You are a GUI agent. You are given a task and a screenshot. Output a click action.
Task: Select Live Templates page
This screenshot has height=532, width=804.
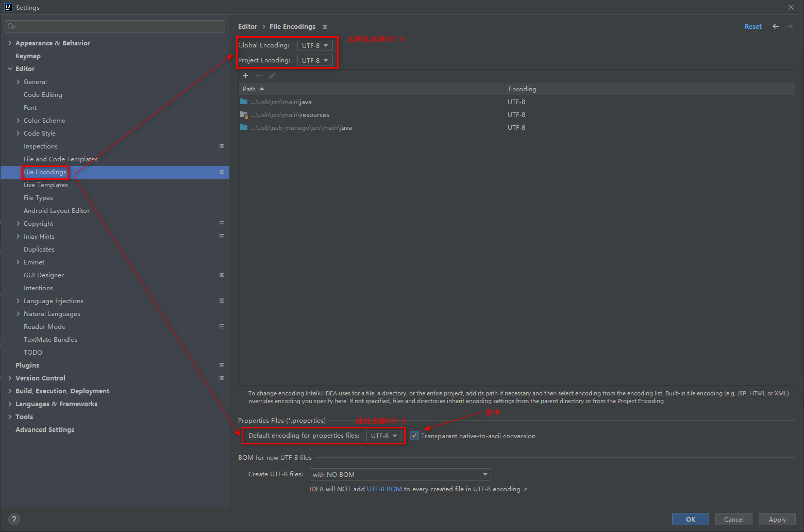tap(45, 185)
